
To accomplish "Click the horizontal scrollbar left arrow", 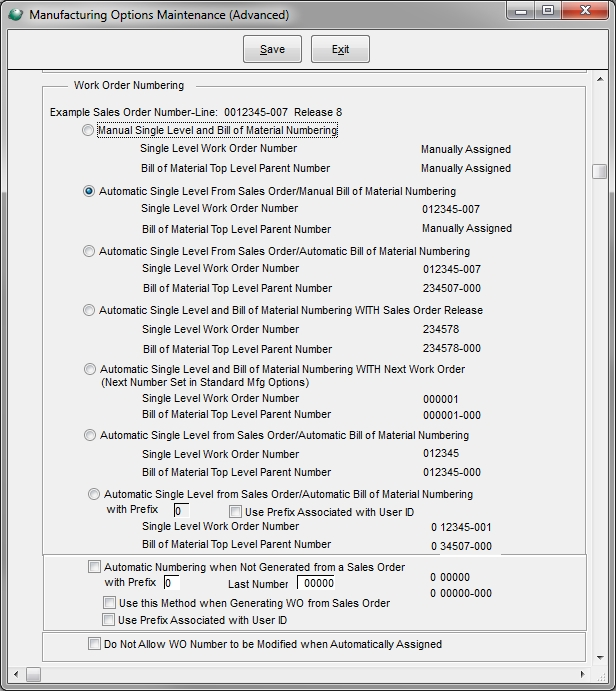I will click(x=16, y=674).
